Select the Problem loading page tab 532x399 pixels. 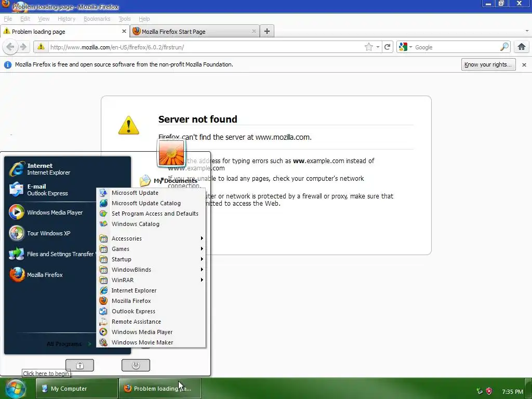click(x=65, y=31)
